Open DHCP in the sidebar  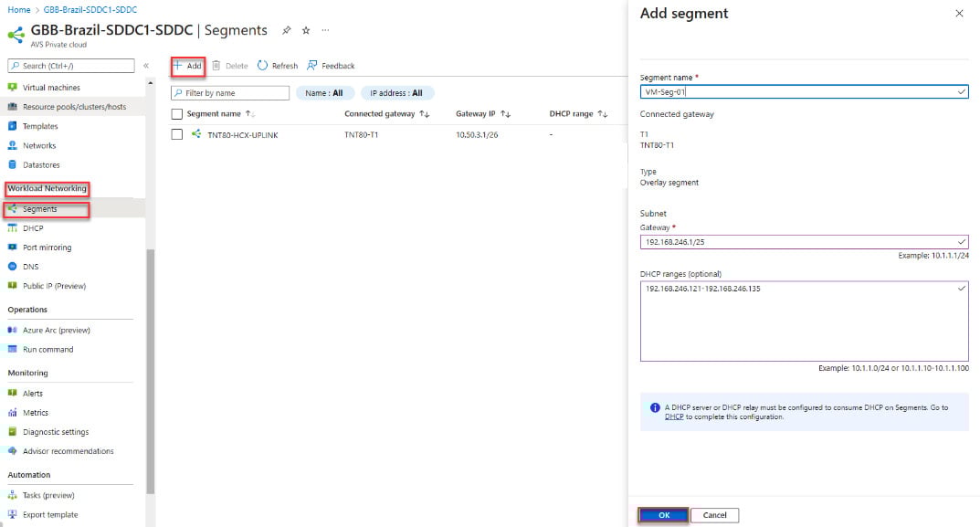coord(33,228)
